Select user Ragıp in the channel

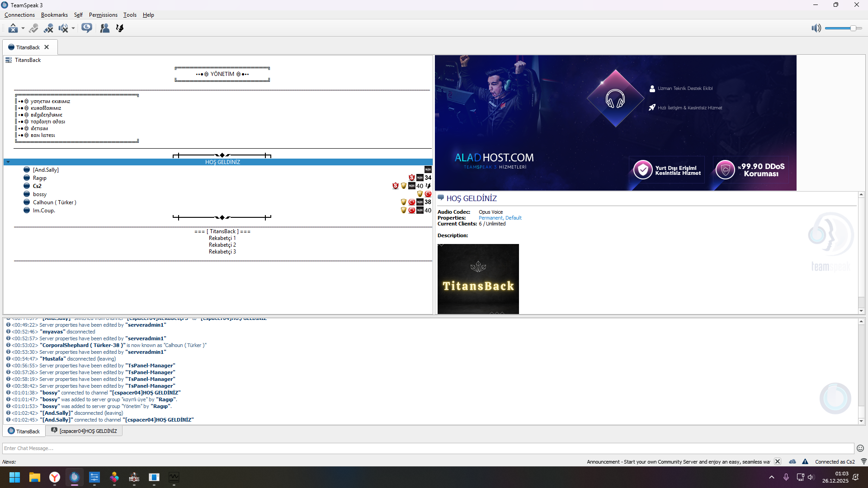click(x=40, y=178)
